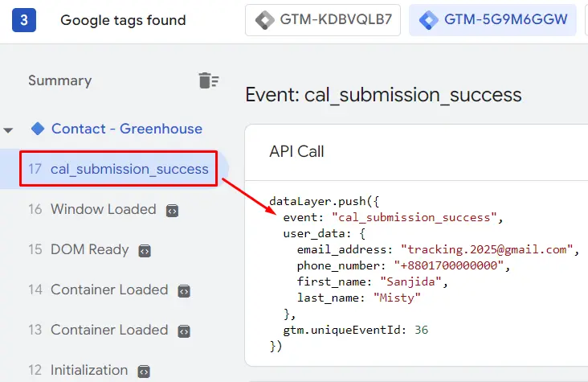The height and width of the screenshot is (382, 588).
Task: Open the Summary view
Action: (x=59, y=80)
